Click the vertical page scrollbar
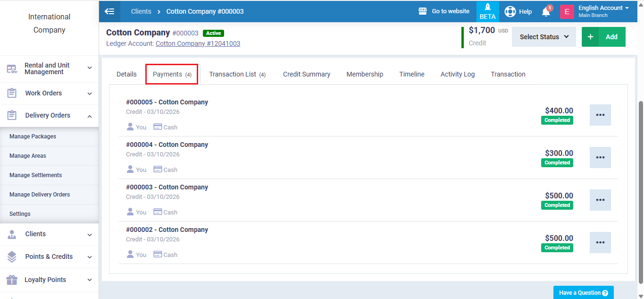This screenshot has width=644, height=299. tap(640, 189)
